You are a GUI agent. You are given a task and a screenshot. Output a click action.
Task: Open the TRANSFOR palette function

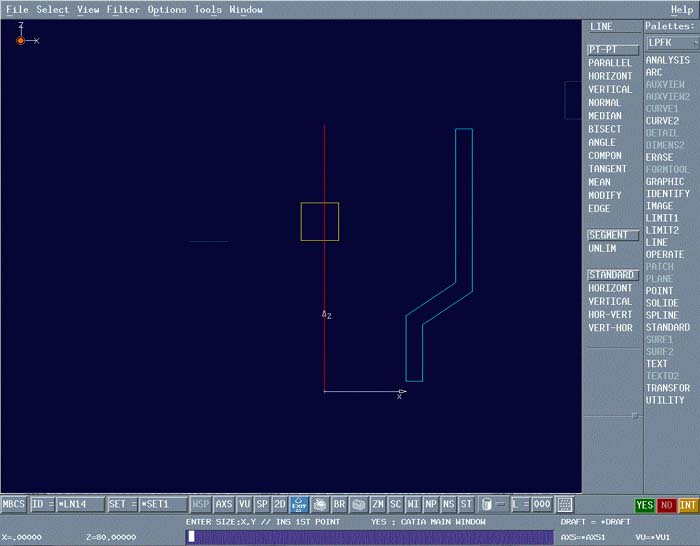667,388
